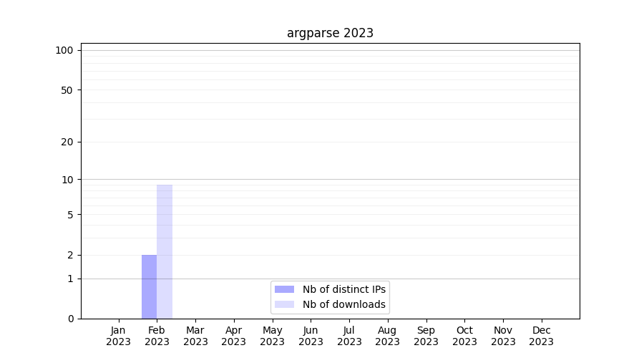Select the "Nb of downloads" legend label
This screenshot has width=644, height=358.
[x=343, y=304]
